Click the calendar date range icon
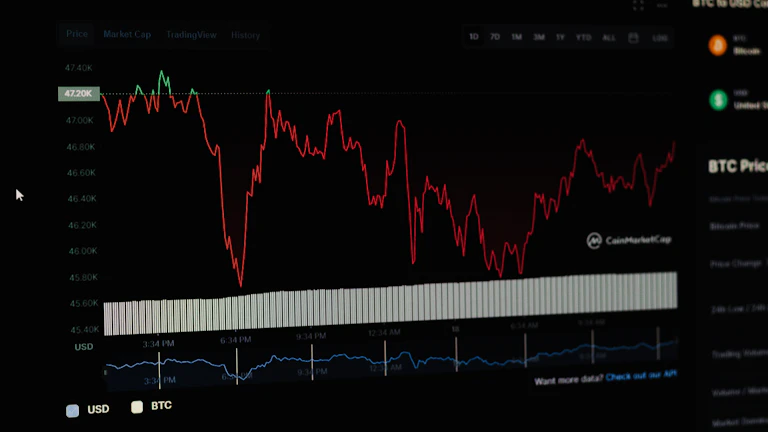Screen dimensions: 768x432 pos(633,37)
